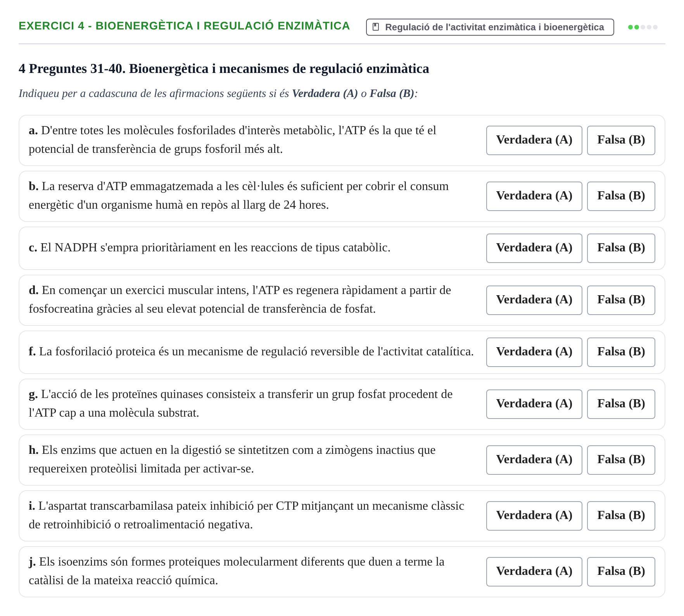Image resolution: width=684 pixels, height=616 pixels.
Task: Click statement i text about aspartat transcarbamilasa
Action: pyautogui.click(x=246, y=515)
